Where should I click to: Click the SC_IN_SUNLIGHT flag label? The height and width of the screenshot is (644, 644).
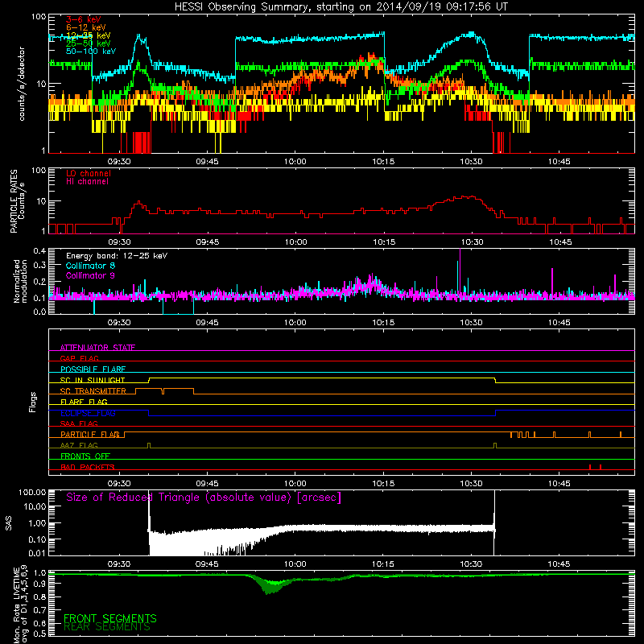(93, 380)
